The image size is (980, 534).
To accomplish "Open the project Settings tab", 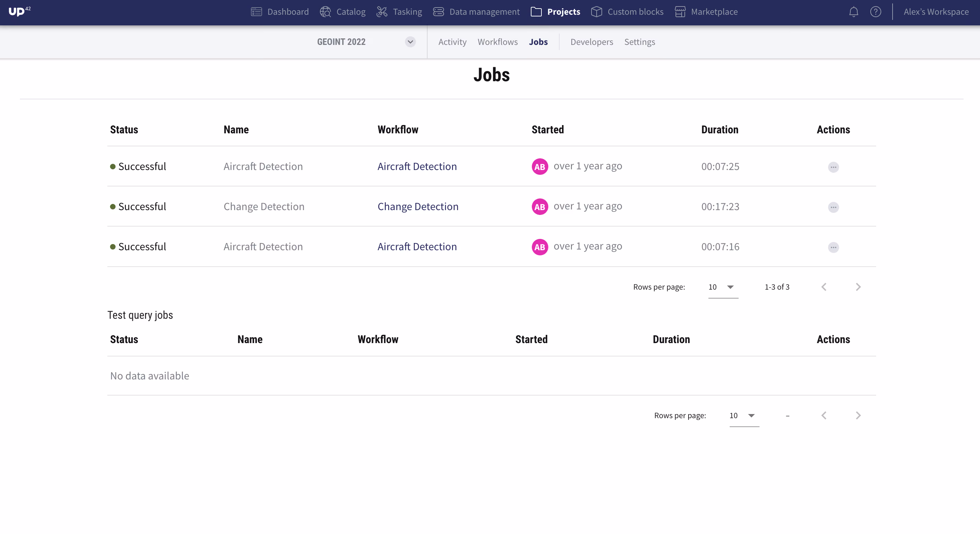I will (640, 42).
